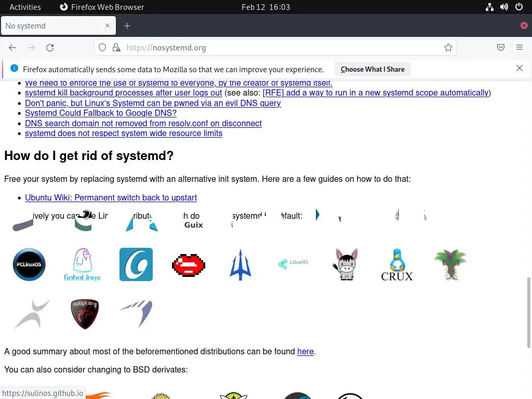Open the nutyx.org shield logo
This screenshot has width=532, height=399.
click(85, 314)
